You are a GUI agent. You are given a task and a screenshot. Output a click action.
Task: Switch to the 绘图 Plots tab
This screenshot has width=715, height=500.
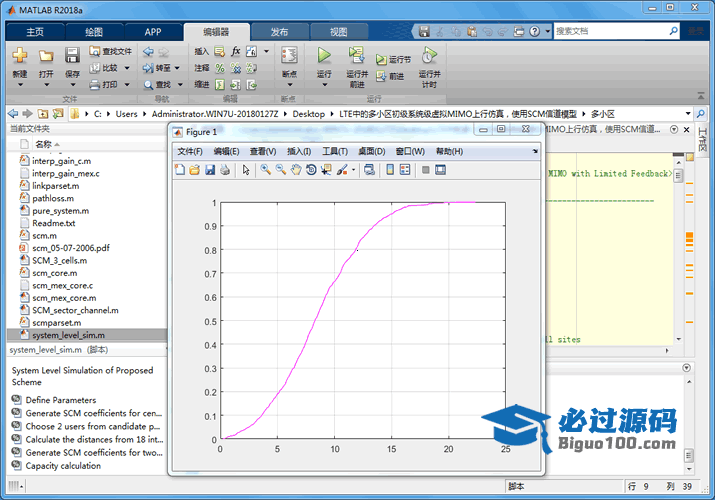(94, 32)
